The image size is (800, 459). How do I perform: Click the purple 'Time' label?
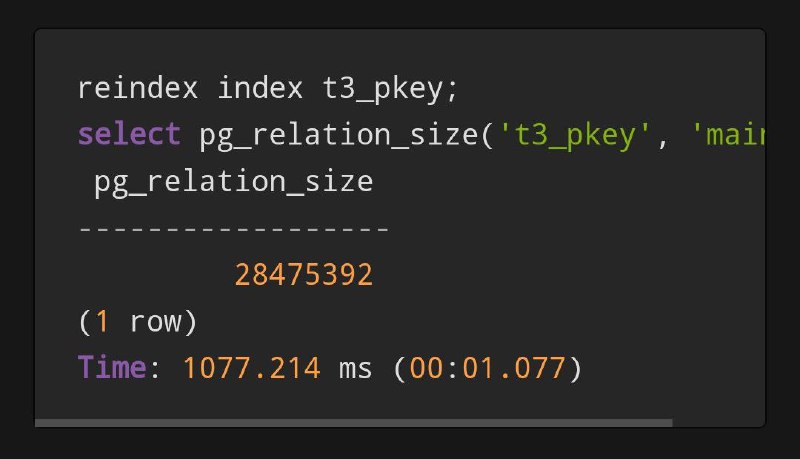pyautogui.click(x=112, y=368)
